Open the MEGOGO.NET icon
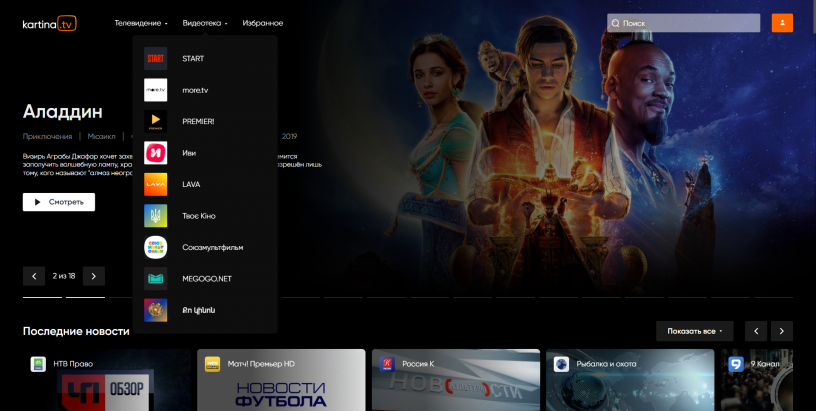 pyautogui.click(x=155, y=278)
